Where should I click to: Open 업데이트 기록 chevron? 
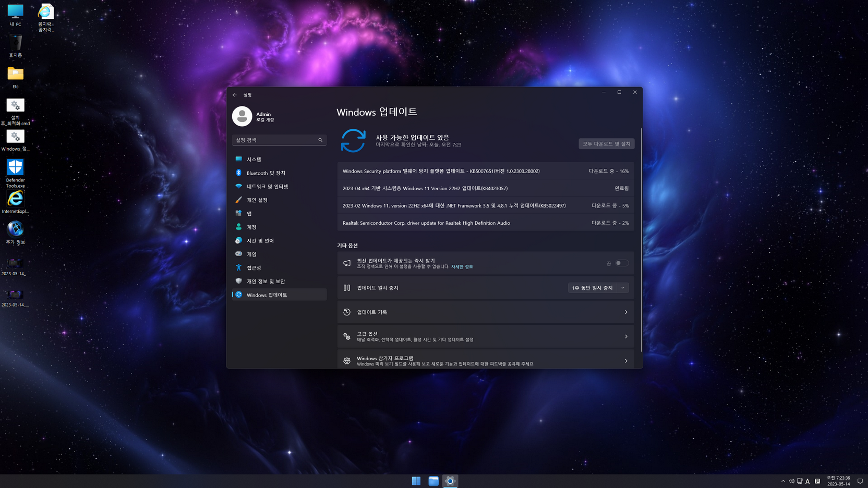[x=626, y=312]
